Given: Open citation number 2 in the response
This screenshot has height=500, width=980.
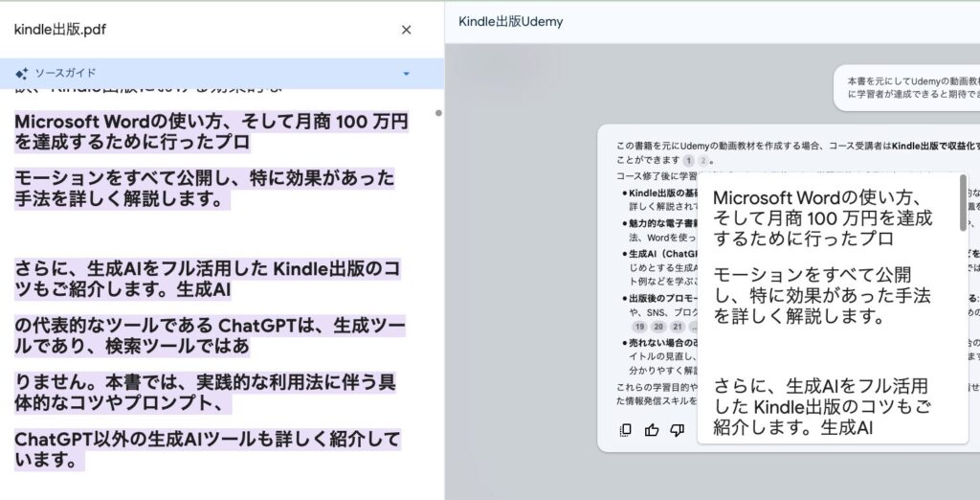Looking at the screenshot, I should point(702,161).
